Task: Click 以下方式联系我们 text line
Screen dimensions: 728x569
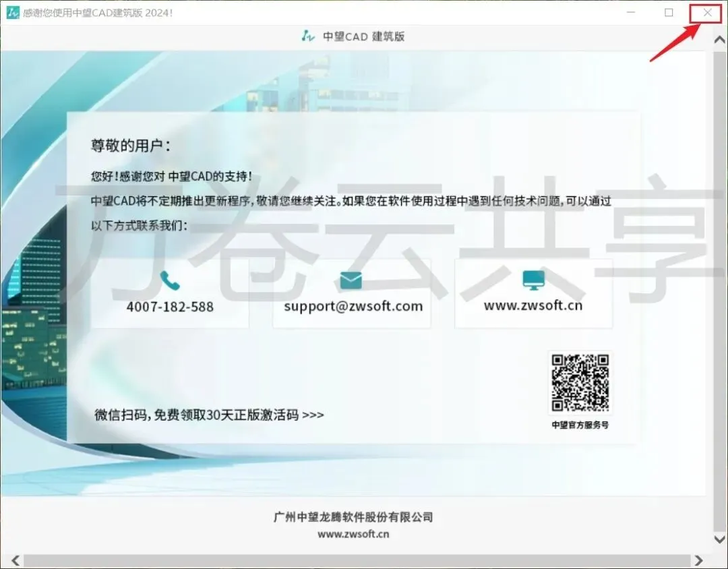Action: [x=139, y=226]
